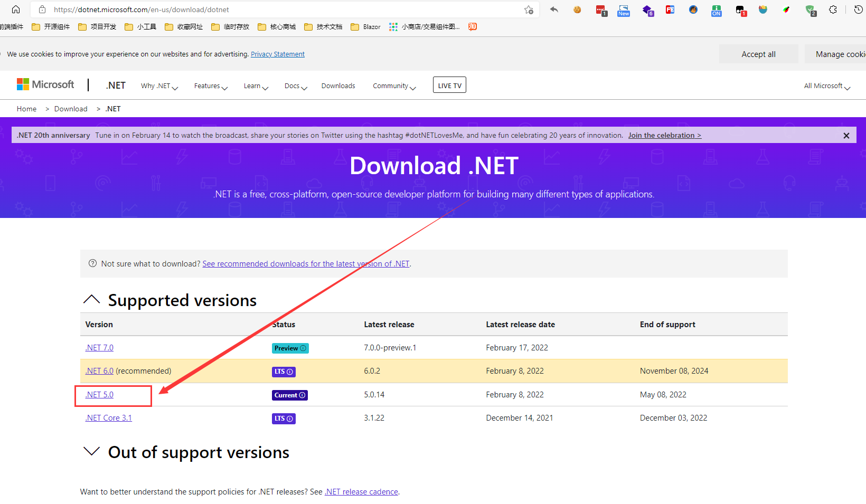Viewport: 866px width, 504px height.
Task: Open recommended downloads for latest .NET link
Action: pyautogui.click(x=306, y=264)
